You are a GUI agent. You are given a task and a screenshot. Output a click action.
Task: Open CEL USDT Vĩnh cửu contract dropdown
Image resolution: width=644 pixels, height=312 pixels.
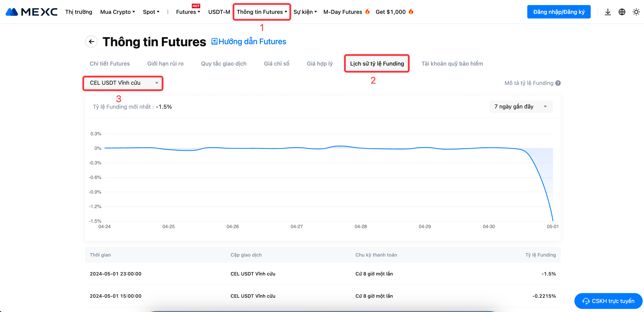point(123,83)
